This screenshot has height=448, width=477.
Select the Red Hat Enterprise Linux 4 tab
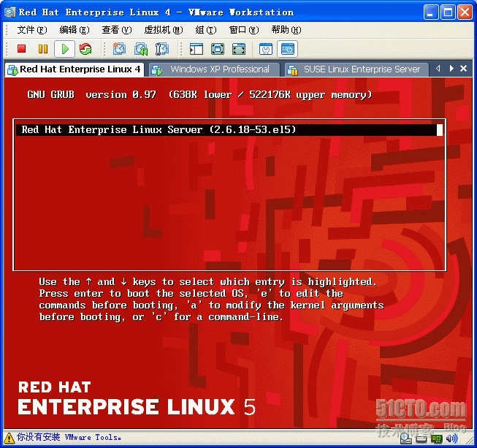click(x=75, y=69)
